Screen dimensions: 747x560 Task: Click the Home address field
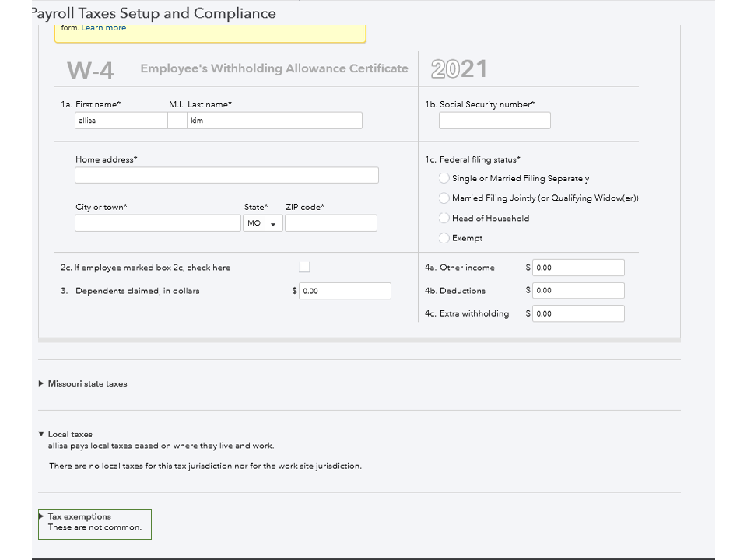click(x=226, y=175)
